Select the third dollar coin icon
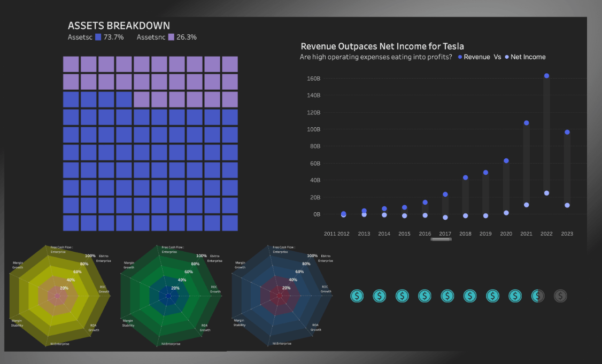The height and width of the screenshot is (364, 602). [x=402, y=296]
